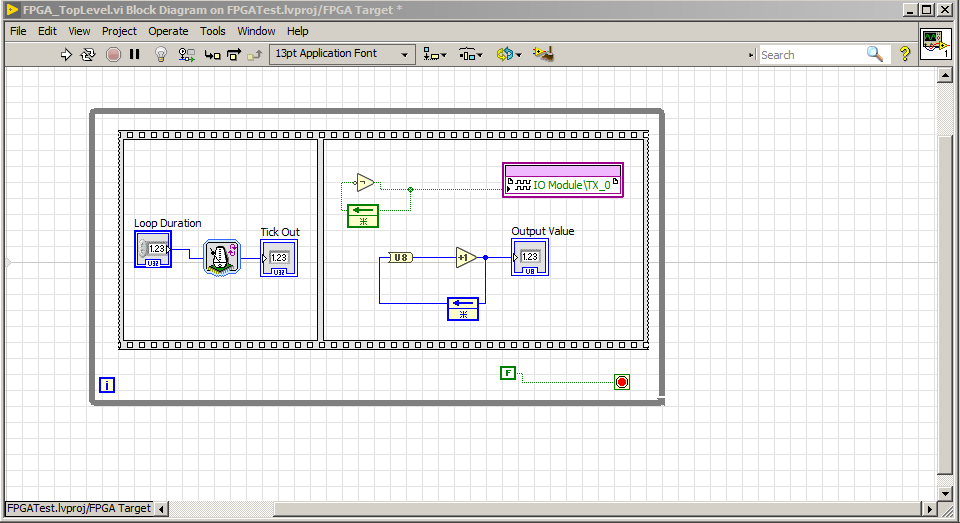
Task: Click the Loop Duration control terminal
Action: coord(153,250)
